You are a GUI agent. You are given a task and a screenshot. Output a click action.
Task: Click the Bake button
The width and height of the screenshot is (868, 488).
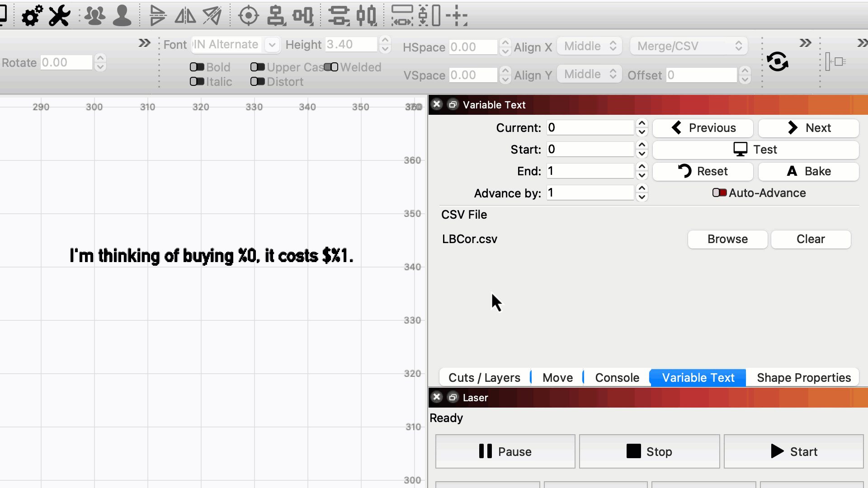[809, 171]
